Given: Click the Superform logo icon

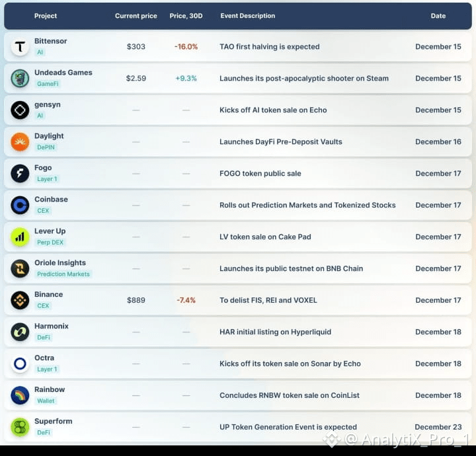Looking at the screenshot, I should pyautogui.click(x=20, y=427).
